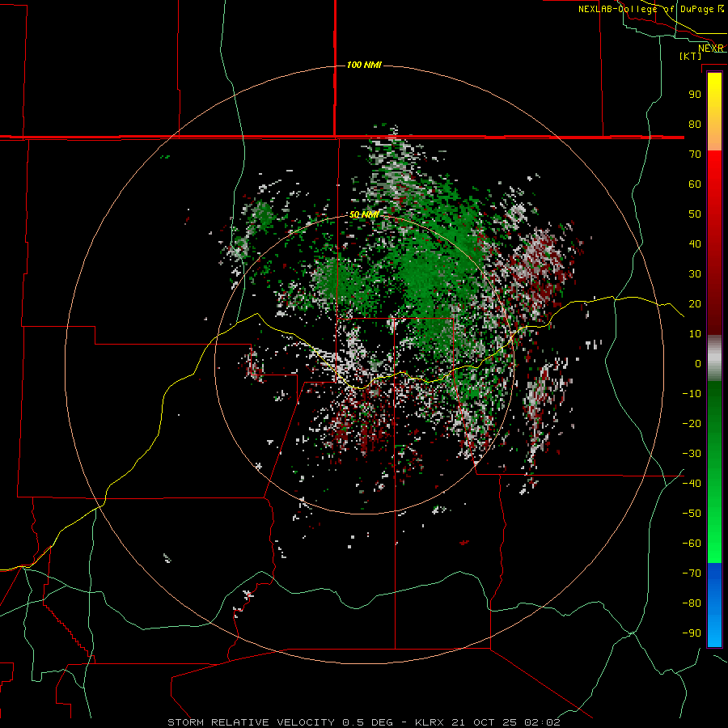
Task: Click the -50 label on color scale
Action: tap(692, 514)
